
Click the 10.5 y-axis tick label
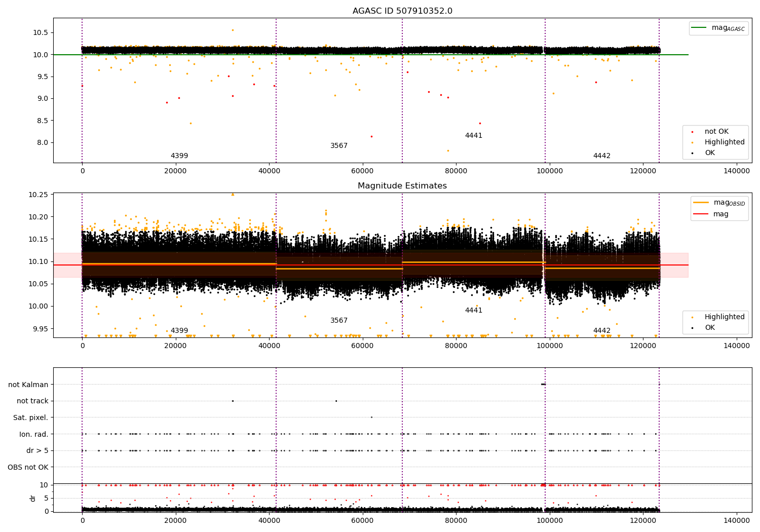click(41, 32)
